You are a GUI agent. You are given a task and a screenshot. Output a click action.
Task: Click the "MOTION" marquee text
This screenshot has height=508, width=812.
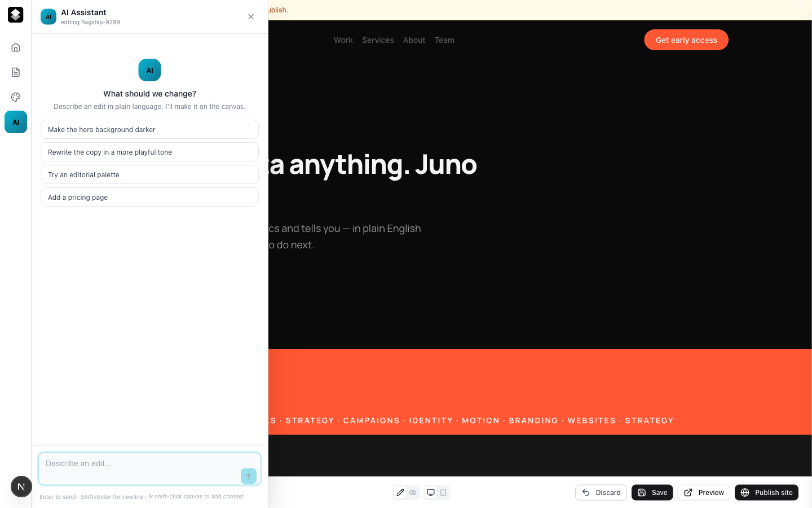pyautogui.click(x=480, y=421)
